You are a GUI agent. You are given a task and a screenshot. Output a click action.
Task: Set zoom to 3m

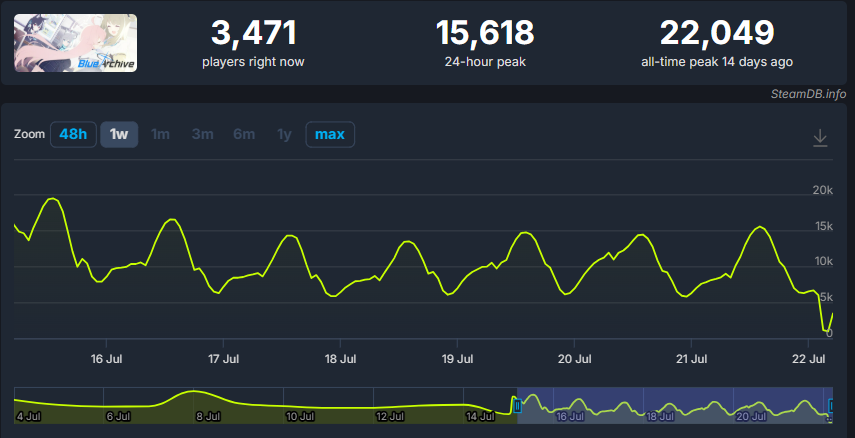tap(202, 134)
